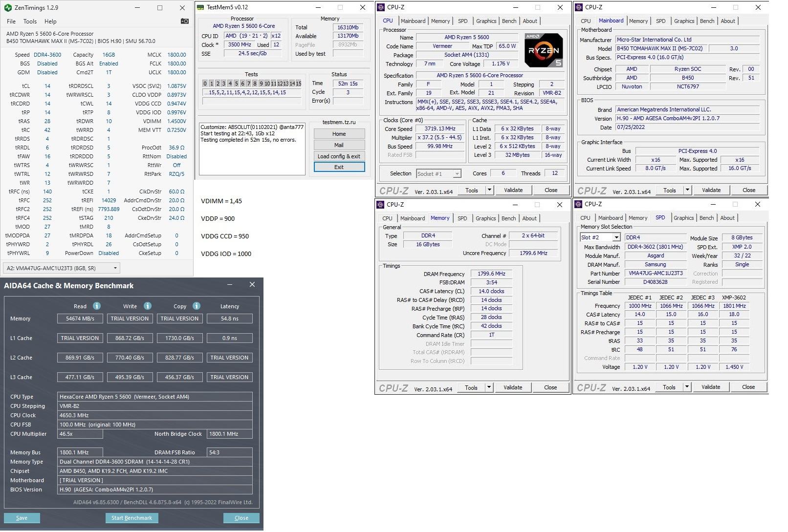
Task: Select the SPD tab in CPU-Z Motherboard window
Action: [x=660, y=21]
